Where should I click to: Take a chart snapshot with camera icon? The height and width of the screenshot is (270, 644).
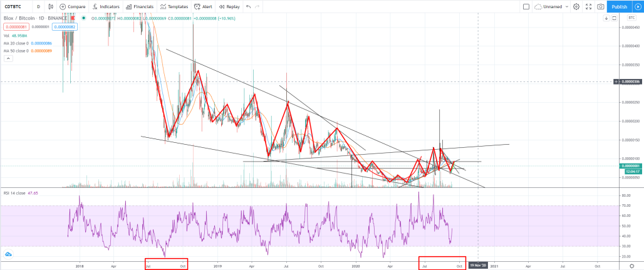point(601,6)
